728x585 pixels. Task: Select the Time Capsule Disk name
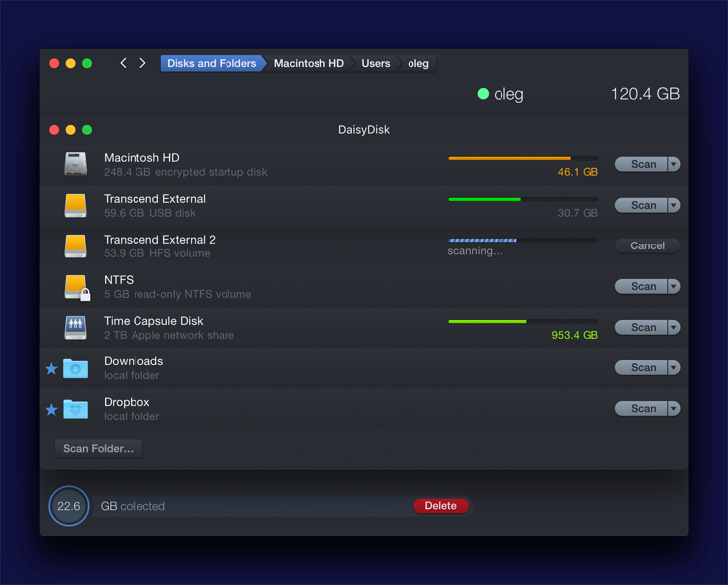pyautogui.click(x=153, y=321)
